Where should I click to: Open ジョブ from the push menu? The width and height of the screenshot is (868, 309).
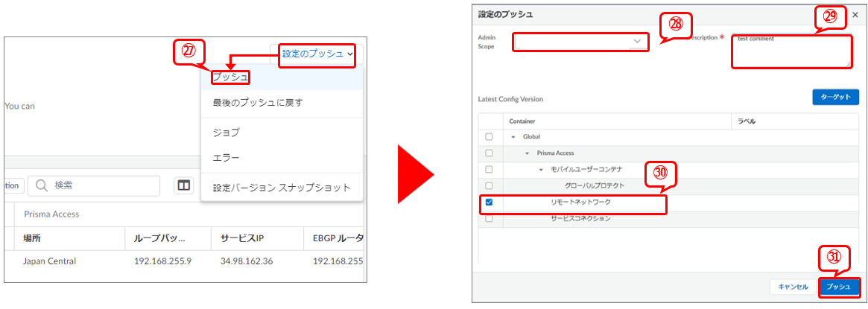tap(226, 132)
